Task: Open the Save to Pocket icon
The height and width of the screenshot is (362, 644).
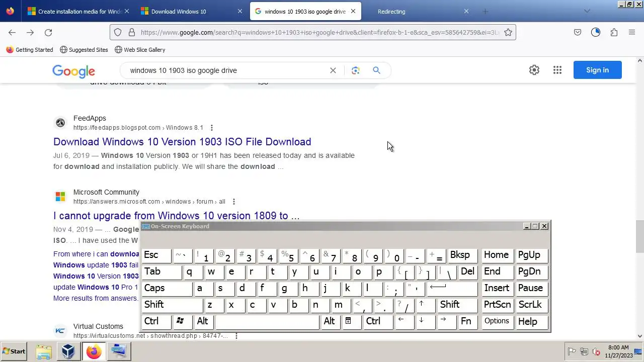Action: (x=578, y=32)
